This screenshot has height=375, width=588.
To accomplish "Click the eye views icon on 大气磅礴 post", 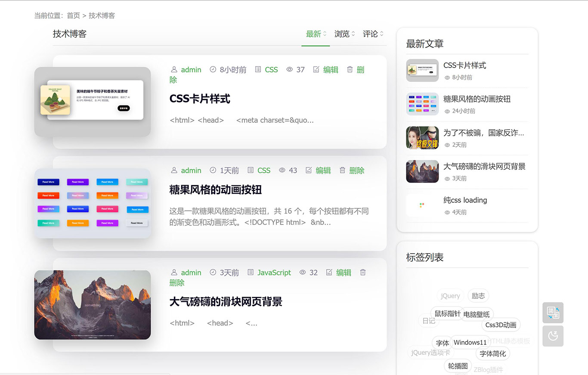I will click(x=303, y=273).
